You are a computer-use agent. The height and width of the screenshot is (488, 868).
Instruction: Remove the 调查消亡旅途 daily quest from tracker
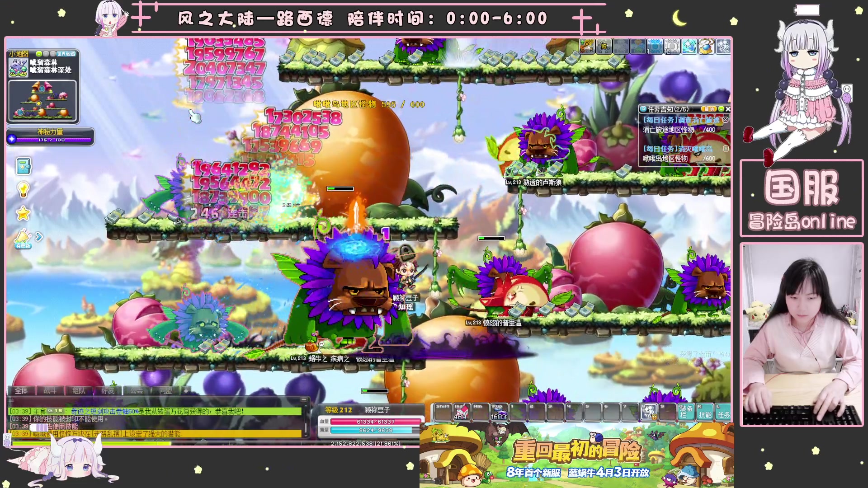click(x=725, y=120)
